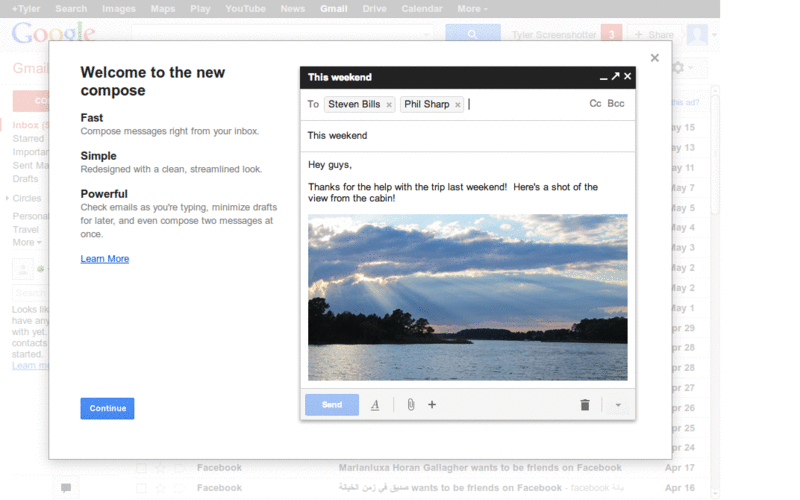800x500 pixels.
Task: Click the Continue button
Action: (x=107, y=408)
